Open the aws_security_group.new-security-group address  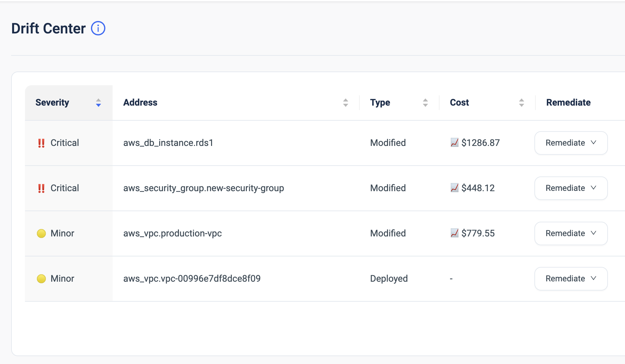(204, 188)
